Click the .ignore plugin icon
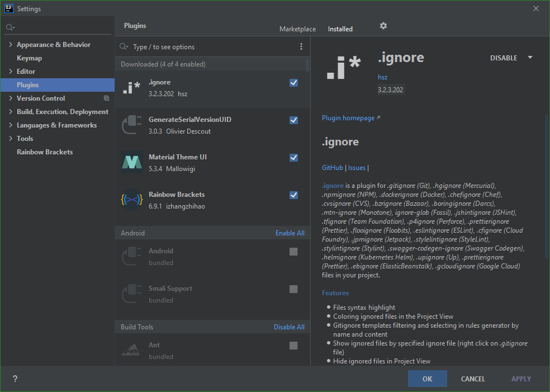 click(x=131, y=87)
